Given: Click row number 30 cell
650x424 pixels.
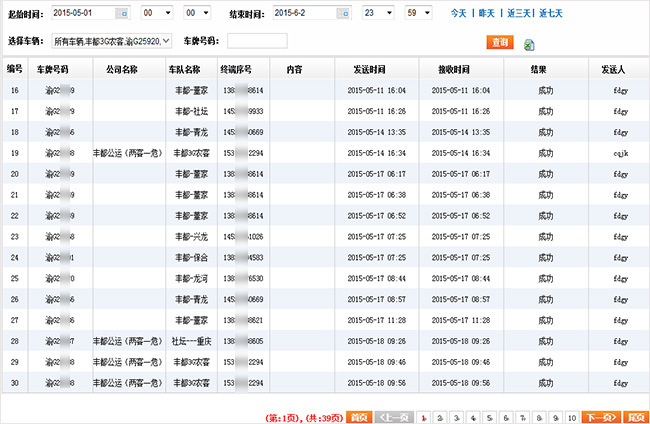Looking at the screenshot, I should click(15, 383).
